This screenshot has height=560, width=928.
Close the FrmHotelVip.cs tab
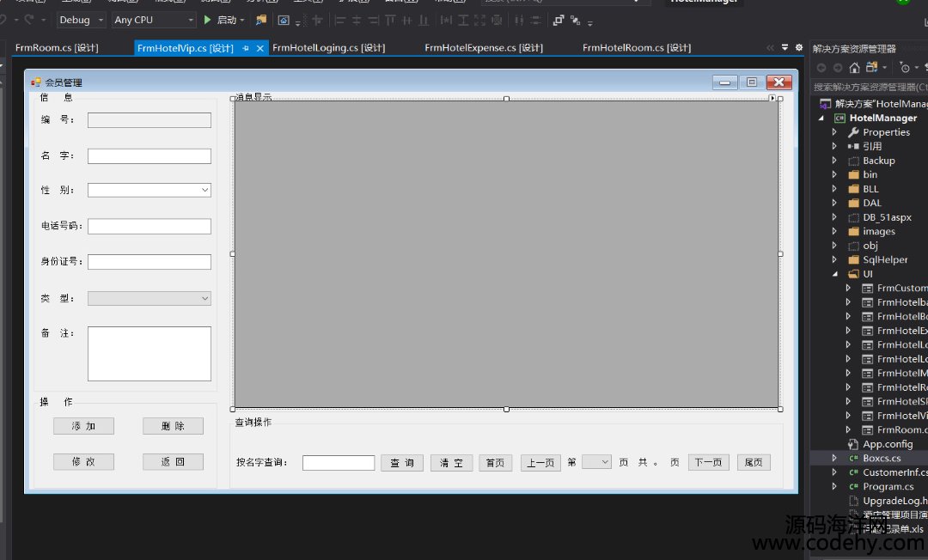[x=260, y=48]
